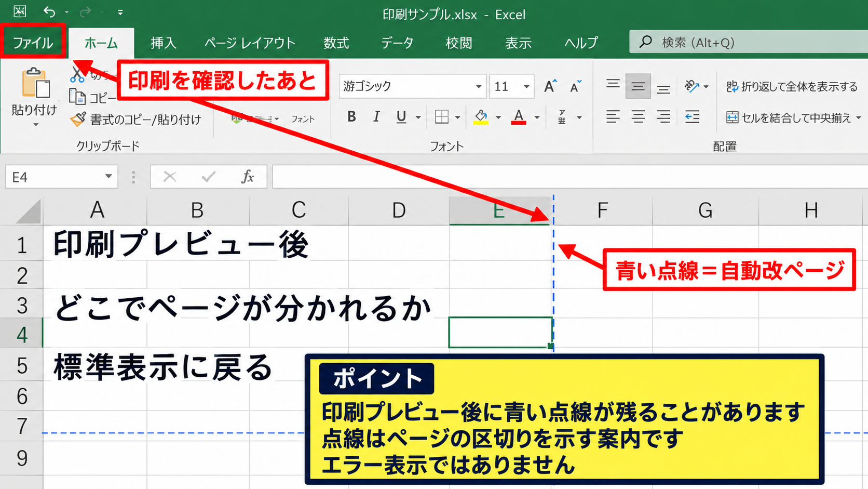Click the phonetic guide icon
Screen dimensions: 868x489
tap(562, 117)
